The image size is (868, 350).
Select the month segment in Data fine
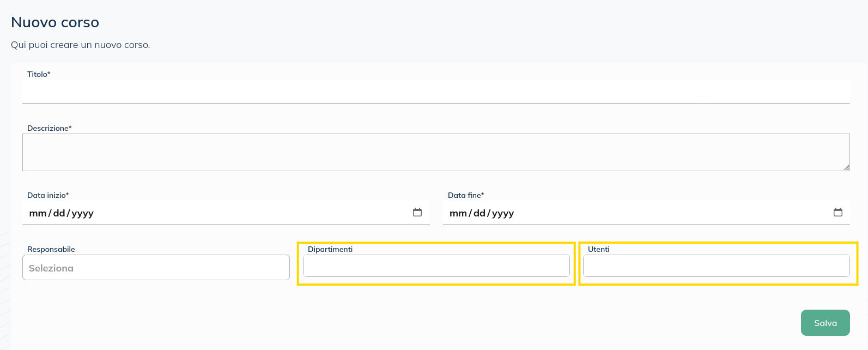coord(458,213)
